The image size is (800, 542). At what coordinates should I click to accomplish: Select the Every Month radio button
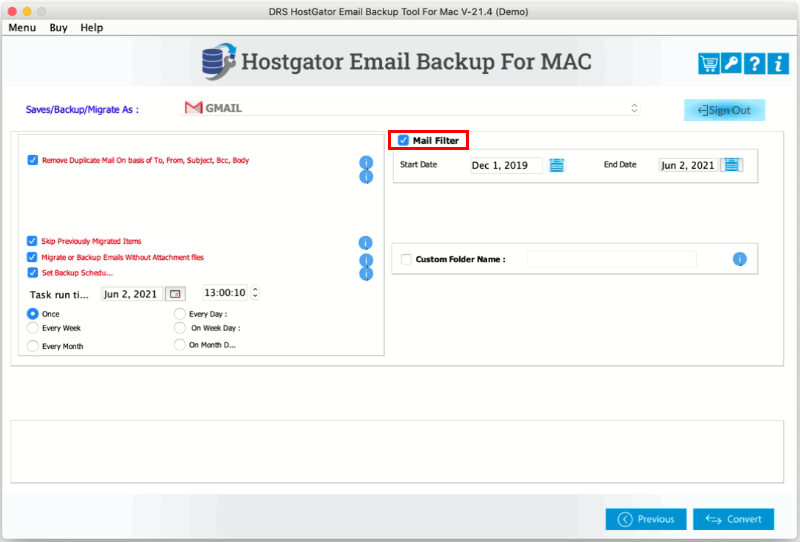[x=33, y=346]
